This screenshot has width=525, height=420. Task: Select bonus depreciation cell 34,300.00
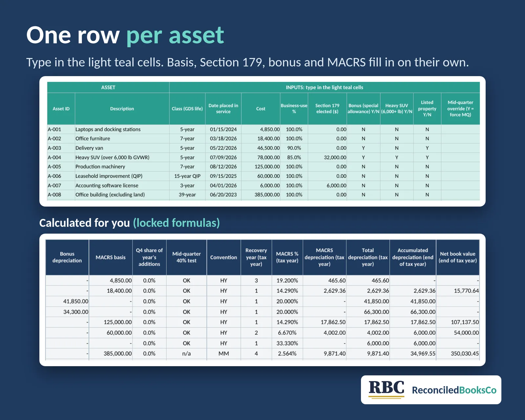(67, 312)
